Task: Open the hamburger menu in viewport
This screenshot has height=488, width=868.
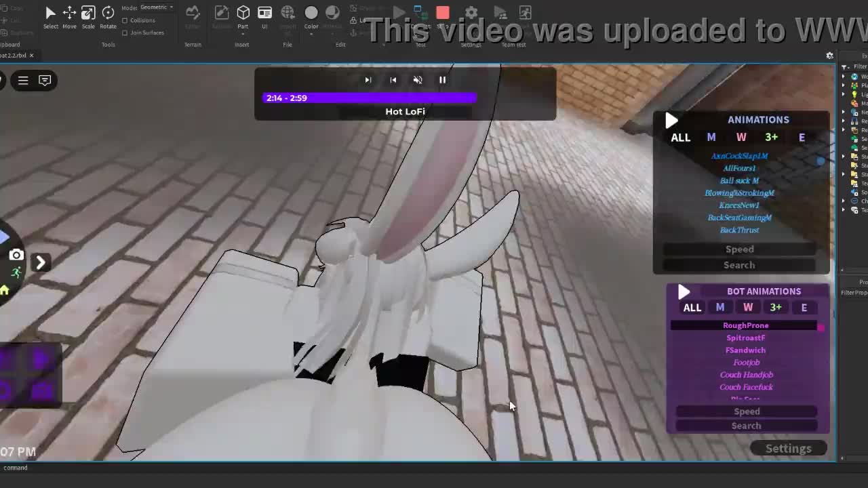Action: [x=23, y=81]
